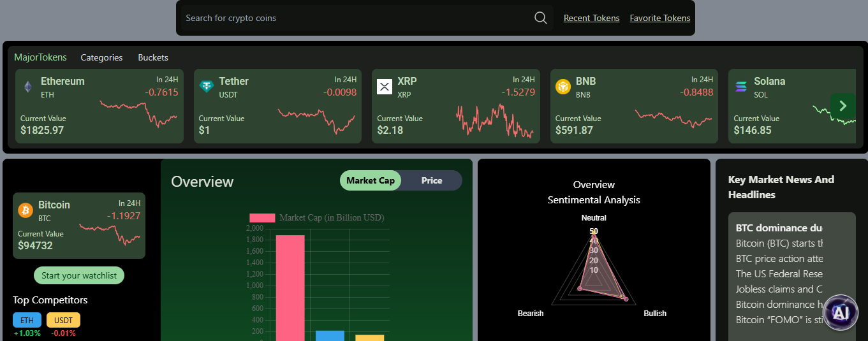Click the Tether coin logo
This screenshot has width=868, height=341.
207,87
